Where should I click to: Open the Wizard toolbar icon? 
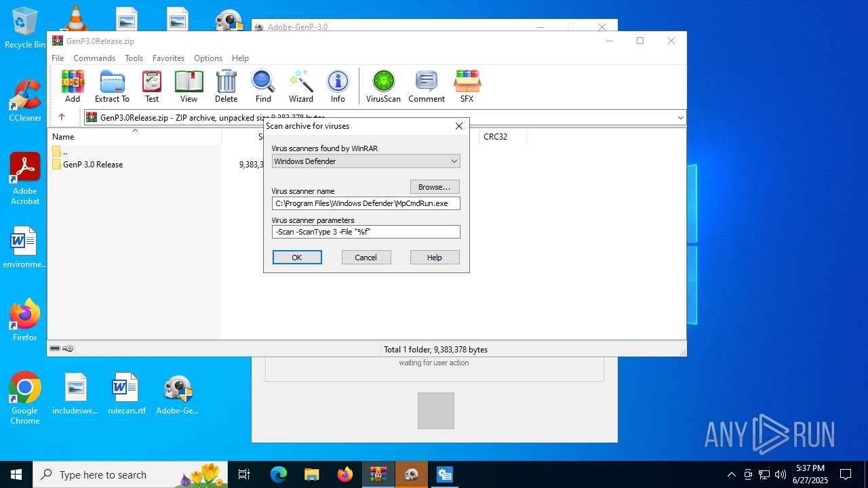tap(300, 86)
